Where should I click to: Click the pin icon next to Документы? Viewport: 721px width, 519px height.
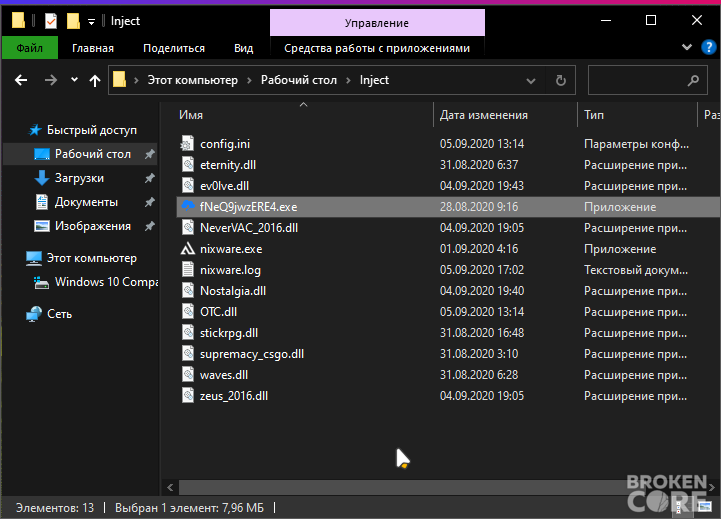pos(149,202)
